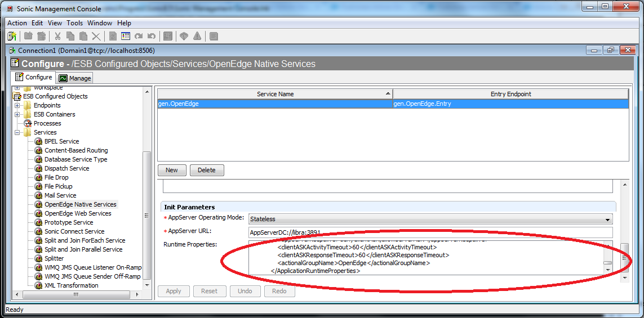Click the tree panel vertical scrollbar thumb
644x318 pixels.
(146, 216)
